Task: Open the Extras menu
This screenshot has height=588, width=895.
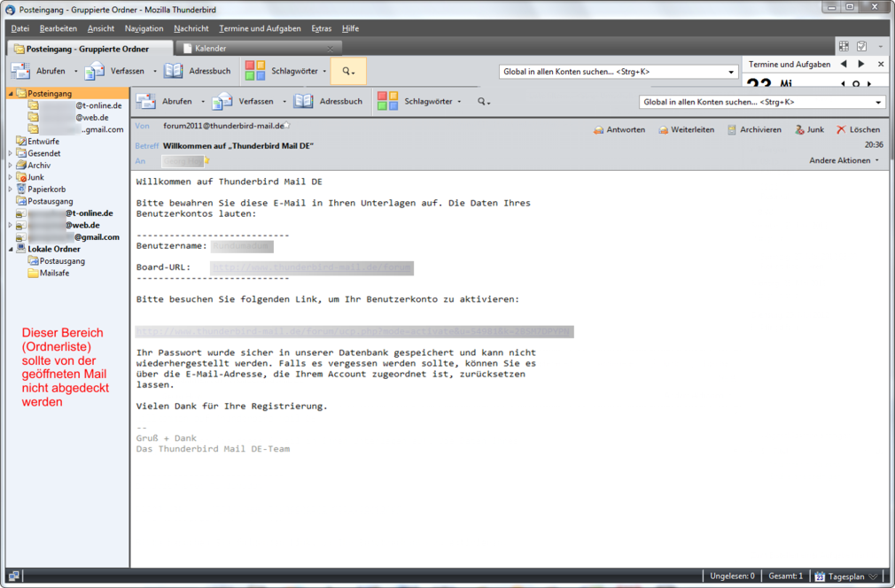Action: (322, 28)
